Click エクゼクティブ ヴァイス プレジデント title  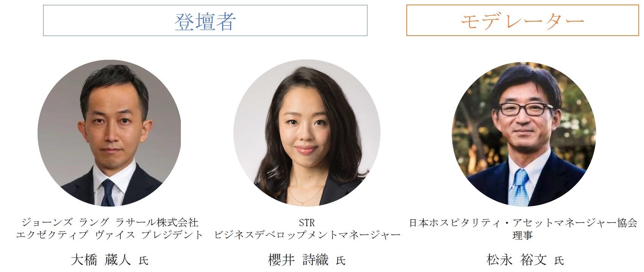[110, 235]
